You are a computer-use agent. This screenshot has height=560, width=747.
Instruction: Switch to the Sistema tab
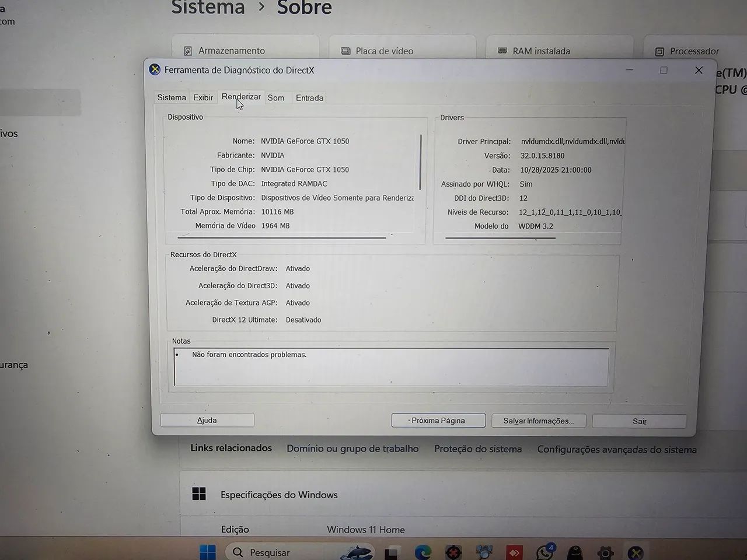click(172, 98)
